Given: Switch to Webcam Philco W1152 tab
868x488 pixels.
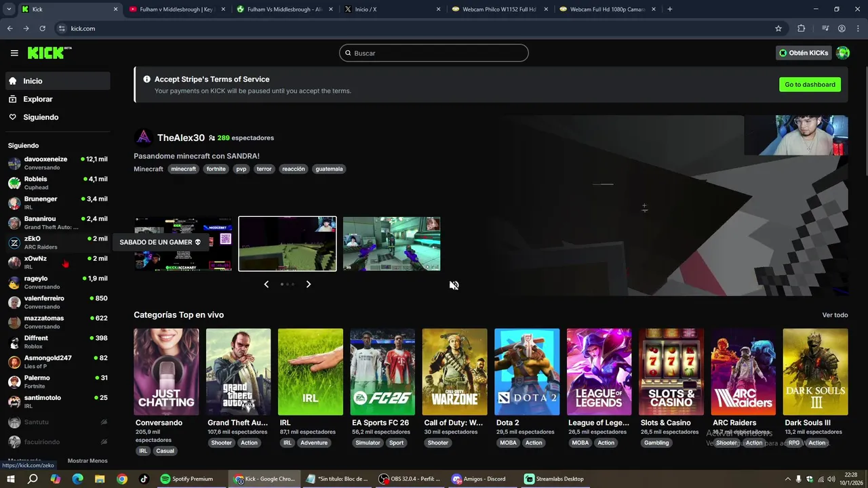Looking at the screenshot, I should 498,9.
